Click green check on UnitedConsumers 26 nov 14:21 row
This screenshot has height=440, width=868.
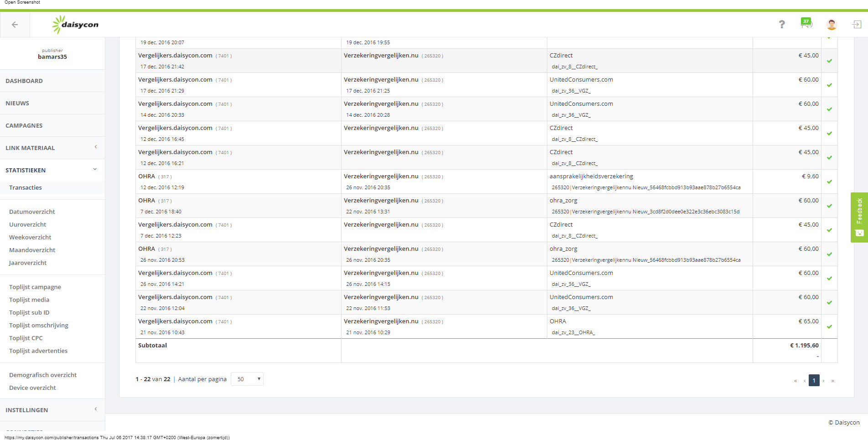coord(829,278)
